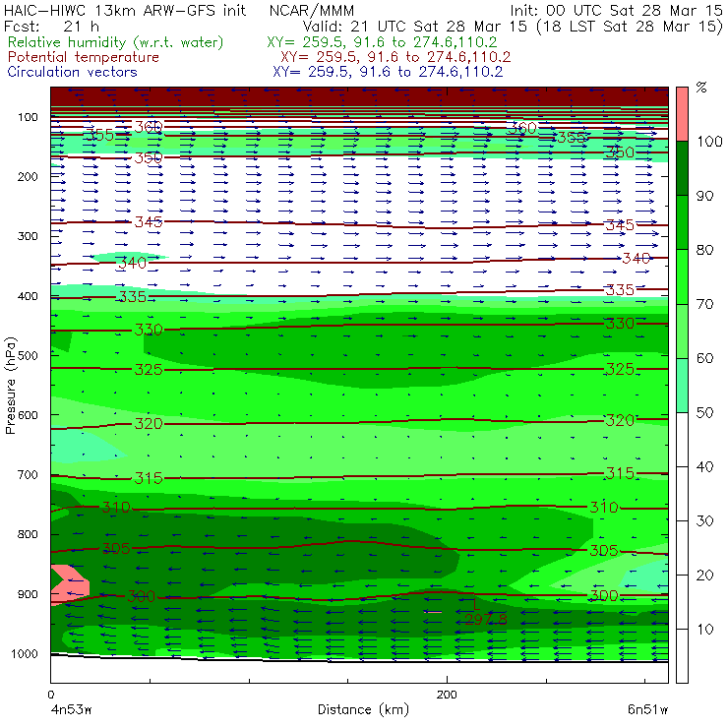Click the '0' distance tick label
The image size is (728, 728).
51,695
